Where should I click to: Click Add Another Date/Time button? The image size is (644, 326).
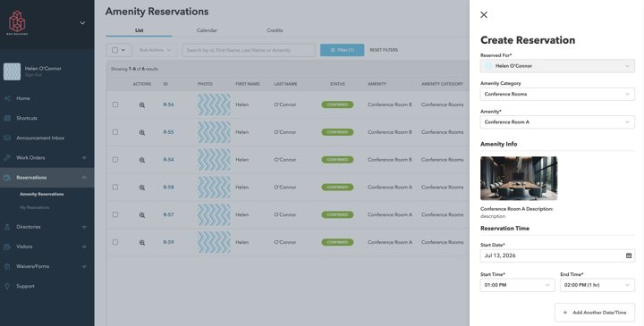(595, 313)
